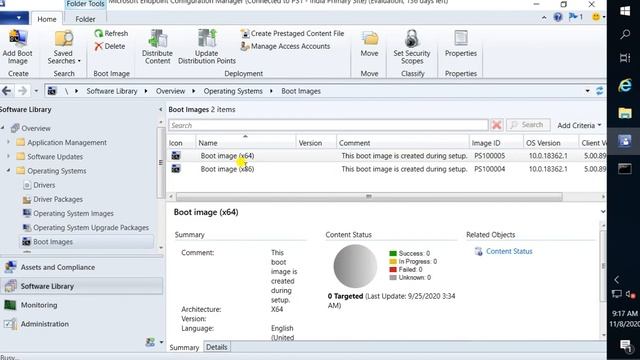
Task: Open the application menu dropdown button
Action: (14, 18)
